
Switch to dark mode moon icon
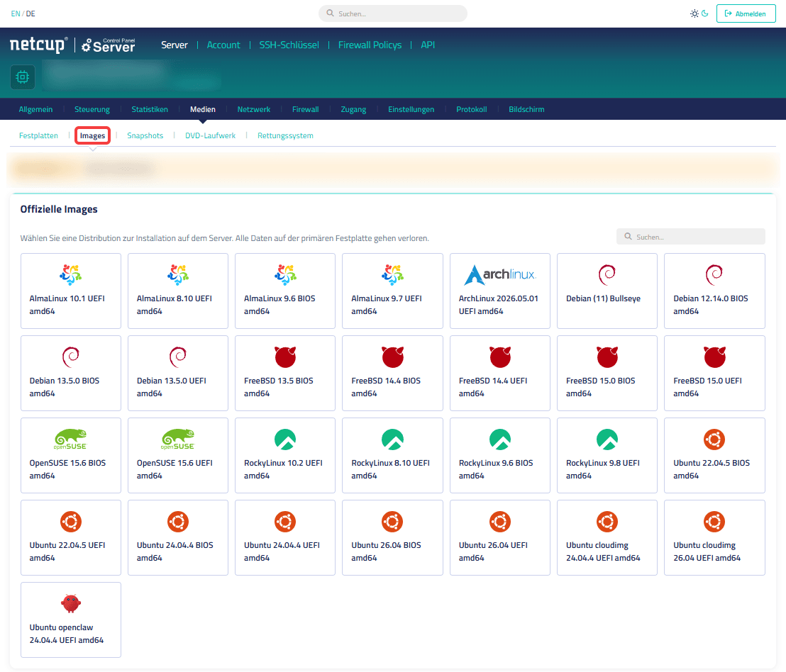[705, 13]
